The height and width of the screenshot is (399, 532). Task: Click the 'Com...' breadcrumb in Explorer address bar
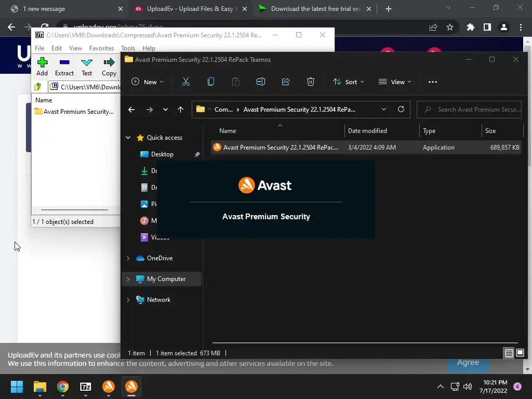coord(223,109)
